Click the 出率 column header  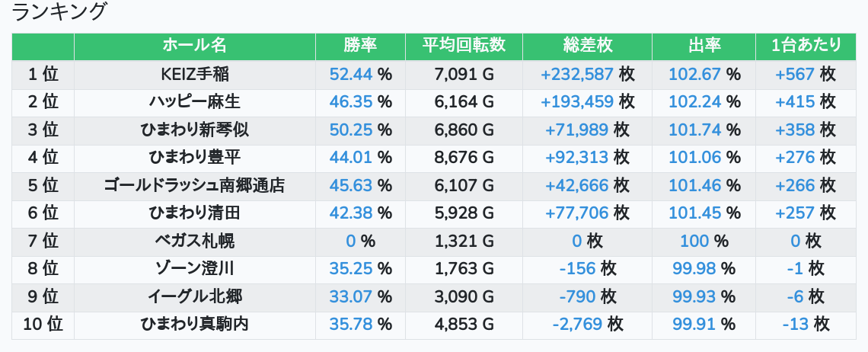pos(704,46)
